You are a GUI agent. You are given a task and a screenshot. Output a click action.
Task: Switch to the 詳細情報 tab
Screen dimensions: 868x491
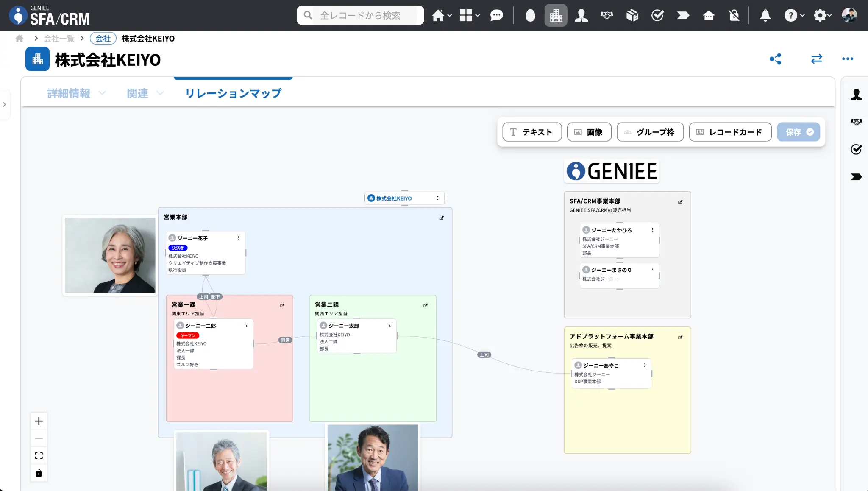[x=69, y=93]
